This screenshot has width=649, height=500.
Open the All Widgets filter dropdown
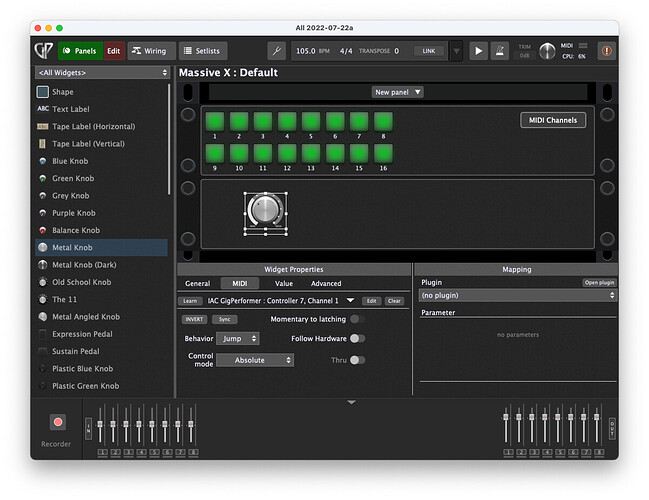click(x=103, y=73)
